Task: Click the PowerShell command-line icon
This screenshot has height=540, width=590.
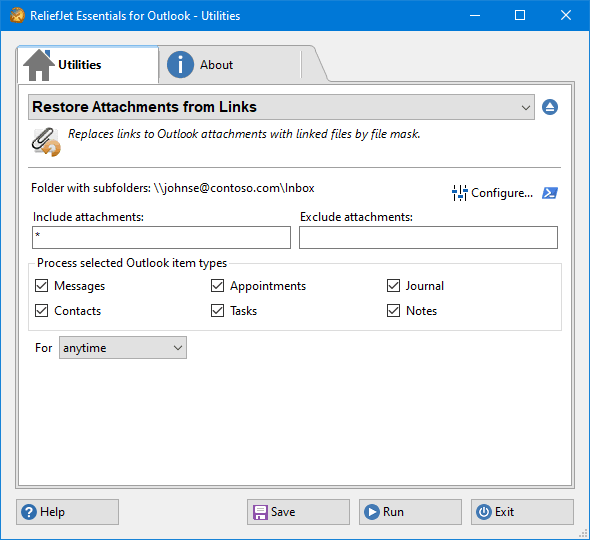Action: tap(550, 193)
